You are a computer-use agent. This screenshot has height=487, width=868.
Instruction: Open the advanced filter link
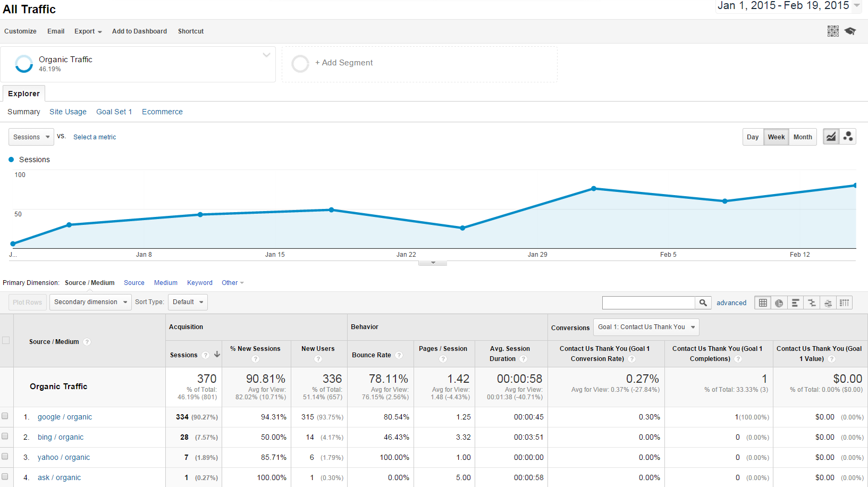[731, 303]
